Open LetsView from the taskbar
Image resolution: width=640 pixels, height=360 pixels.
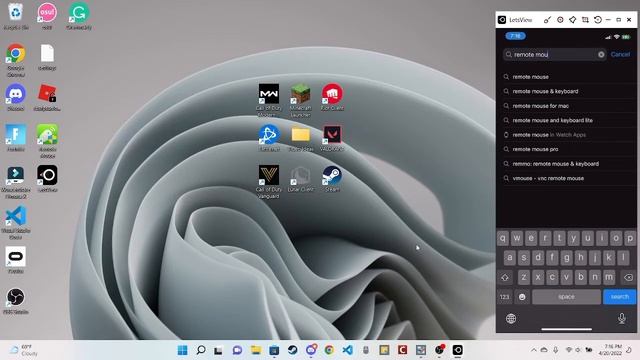pyautogui.click(x=458, y=350)
